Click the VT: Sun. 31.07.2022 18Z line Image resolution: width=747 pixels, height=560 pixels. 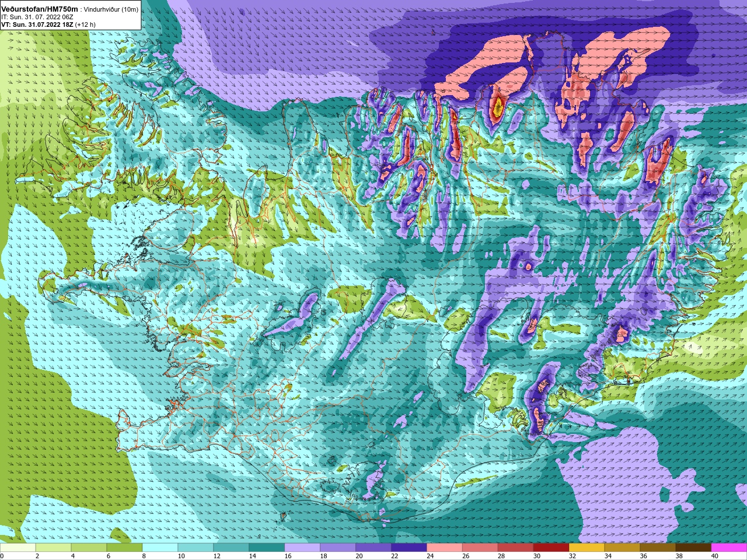[37, 24]
